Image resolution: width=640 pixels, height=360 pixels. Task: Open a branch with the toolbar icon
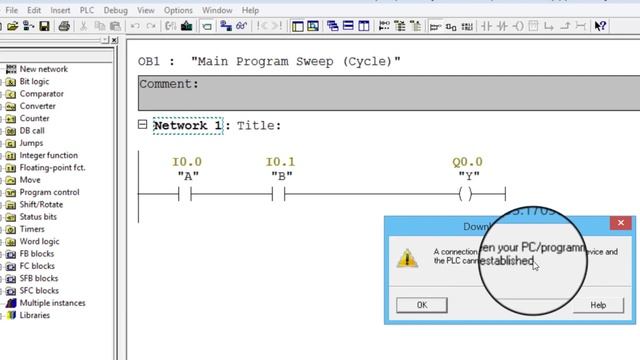click(x=549, y=27)
